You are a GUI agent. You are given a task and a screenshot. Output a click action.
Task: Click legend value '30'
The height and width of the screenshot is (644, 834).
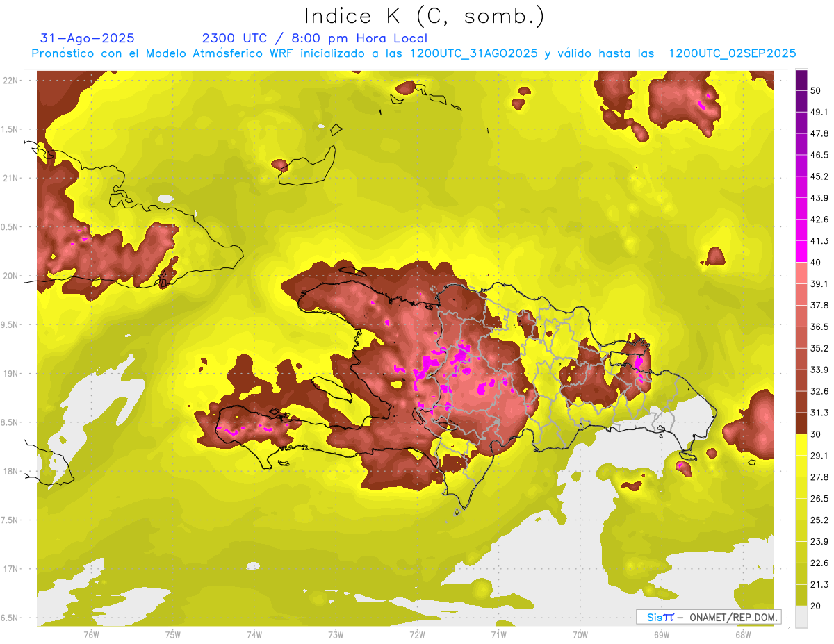pos(816,434)
